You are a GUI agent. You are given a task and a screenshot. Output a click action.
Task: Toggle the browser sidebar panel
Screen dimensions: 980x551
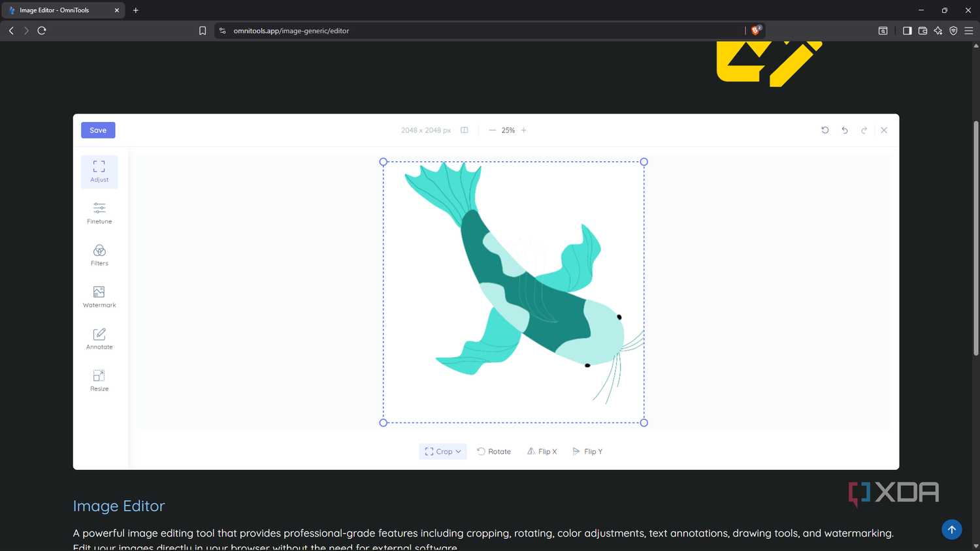pos(907,31)
